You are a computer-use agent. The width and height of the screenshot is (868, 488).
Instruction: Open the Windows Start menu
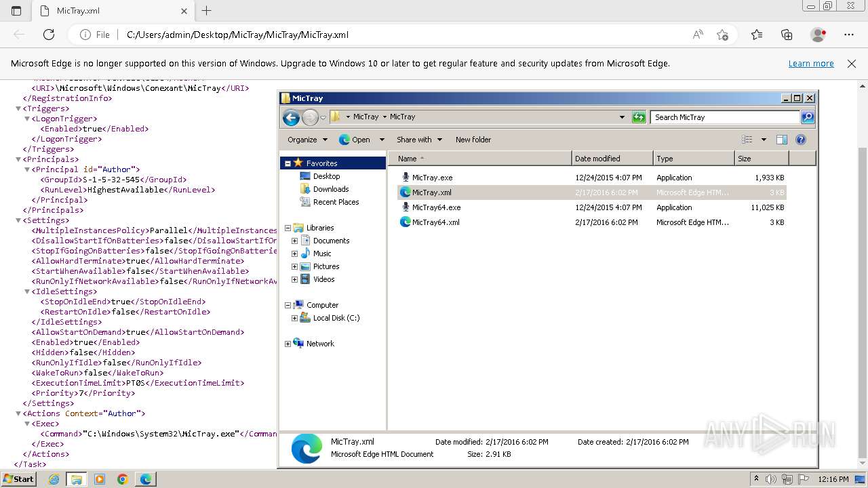coord(18,479)
